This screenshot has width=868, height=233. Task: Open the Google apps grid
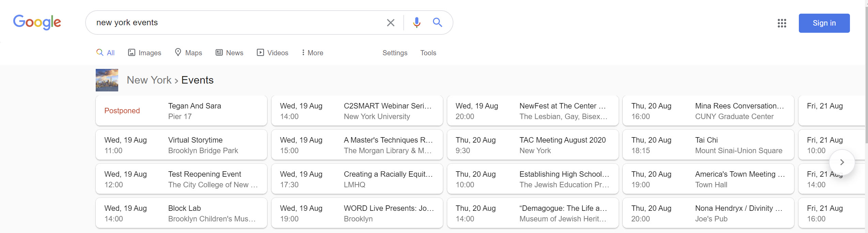782,23
